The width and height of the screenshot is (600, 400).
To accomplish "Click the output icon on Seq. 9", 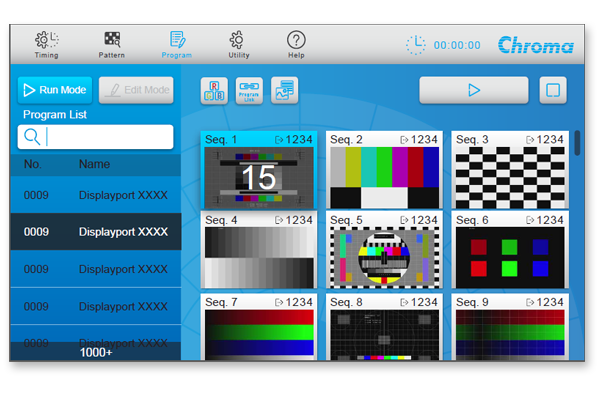I will pyautogui.click(x=530, y=302).
